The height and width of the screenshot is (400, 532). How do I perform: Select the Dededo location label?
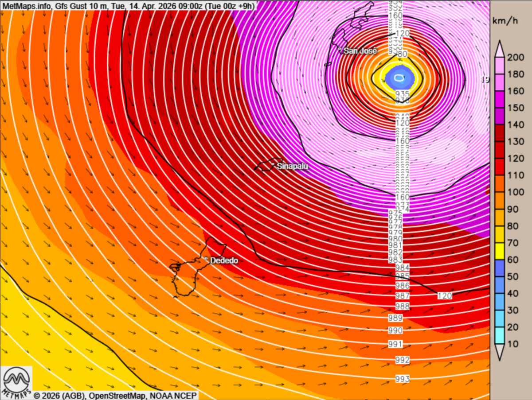(223, 260)
